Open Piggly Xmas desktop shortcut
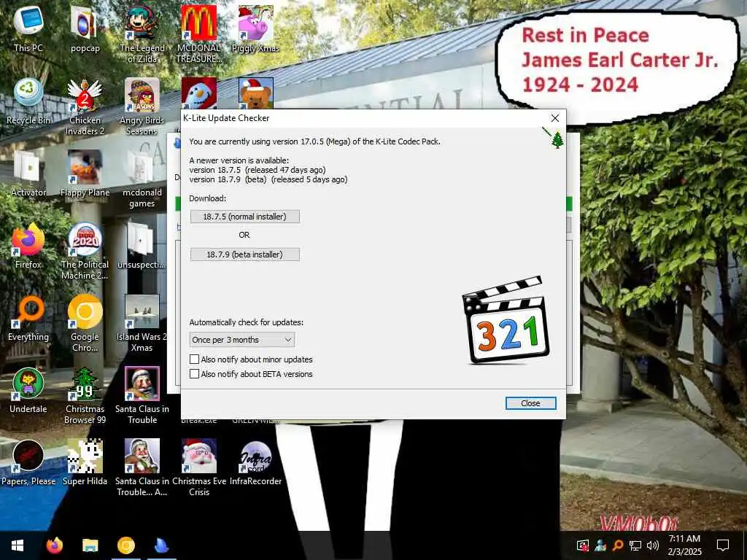Screen dimensions: 747x560 coord(256,28)
